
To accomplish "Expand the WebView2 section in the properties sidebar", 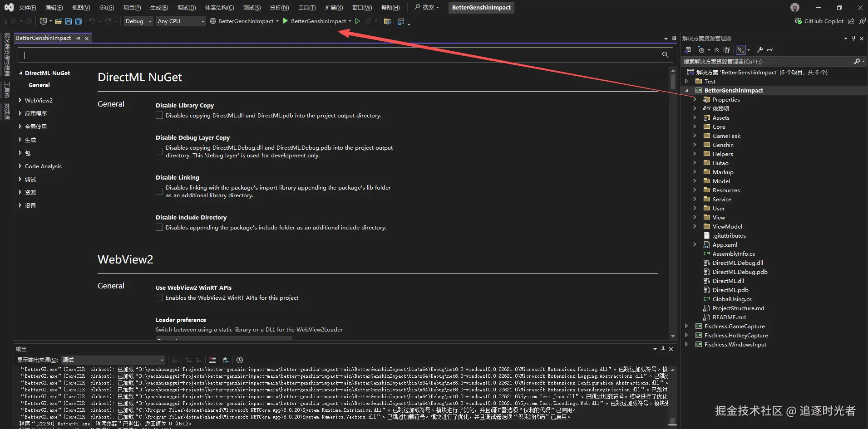I will point(20,100).
